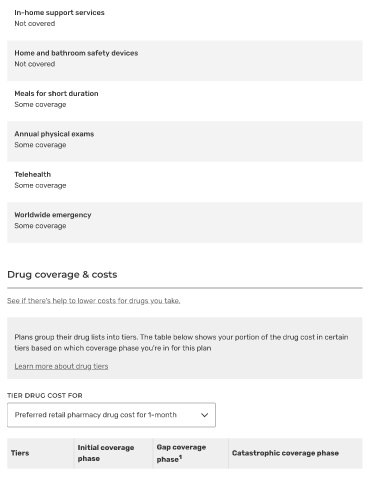The height and width of the screenshot is (480, 370).
Task: Select the Home and bathroom safety devices row
Action: click(x=185, y=61)
